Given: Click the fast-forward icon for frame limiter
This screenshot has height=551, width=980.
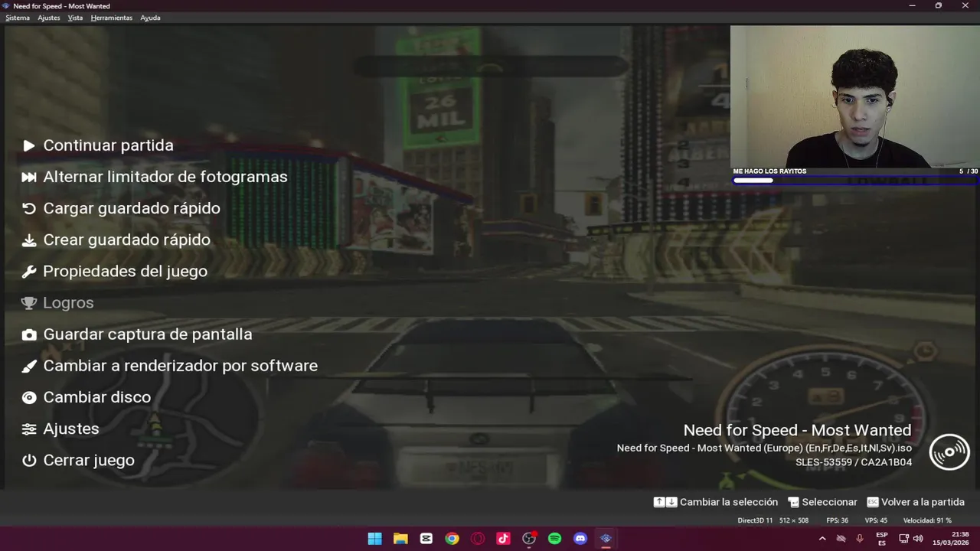Looking at the screenshot, I should [x=29, y=177].
